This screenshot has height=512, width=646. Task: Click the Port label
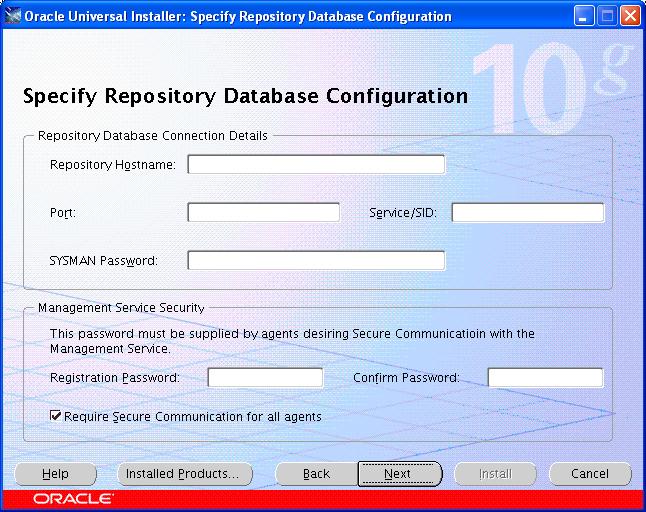pyautogui.click(x=63, y=213)
